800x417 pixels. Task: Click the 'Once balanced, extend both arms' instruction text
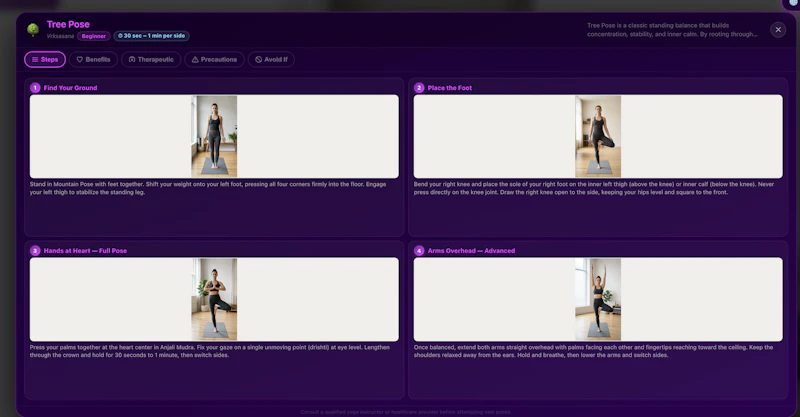coord(593,351)
